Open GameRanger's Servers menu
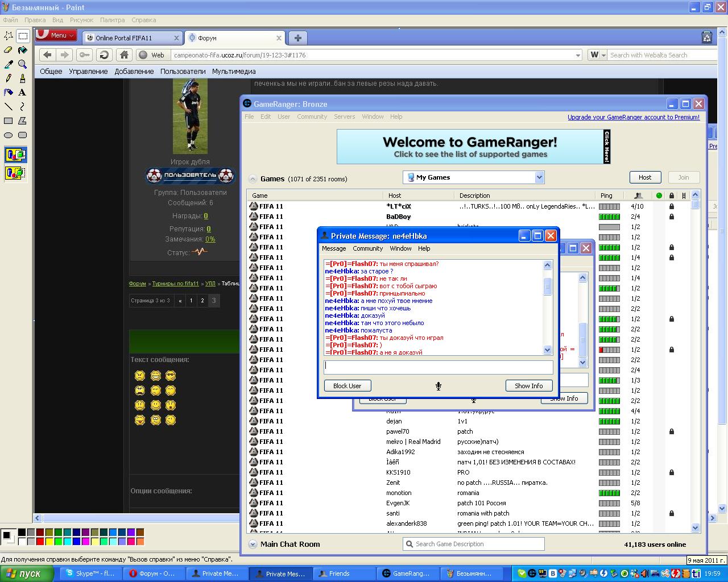 click(344, 117)
